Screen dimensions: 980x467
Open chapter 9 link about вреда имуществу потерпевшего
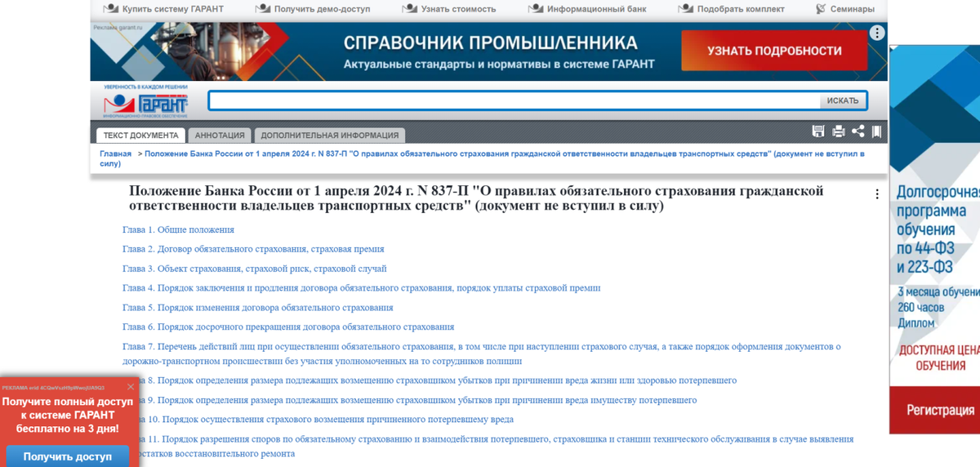tap(410, 400)
